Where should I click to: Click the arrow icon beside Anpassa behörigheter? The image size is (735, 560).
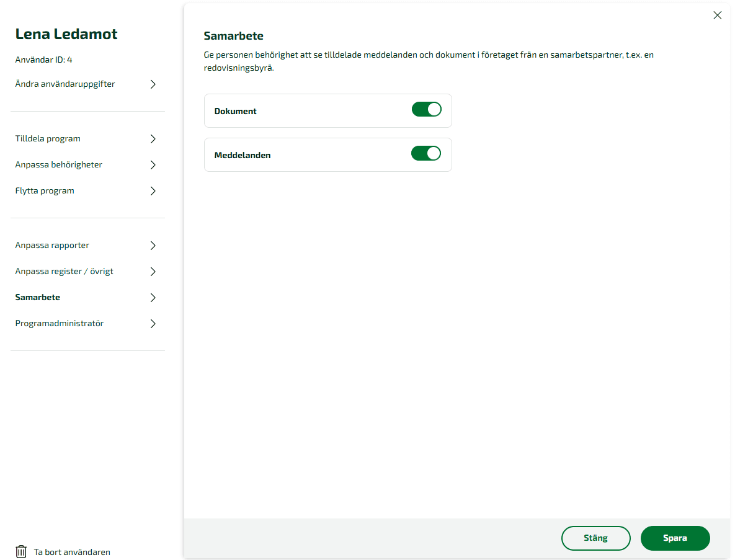[x=153, y=165]
